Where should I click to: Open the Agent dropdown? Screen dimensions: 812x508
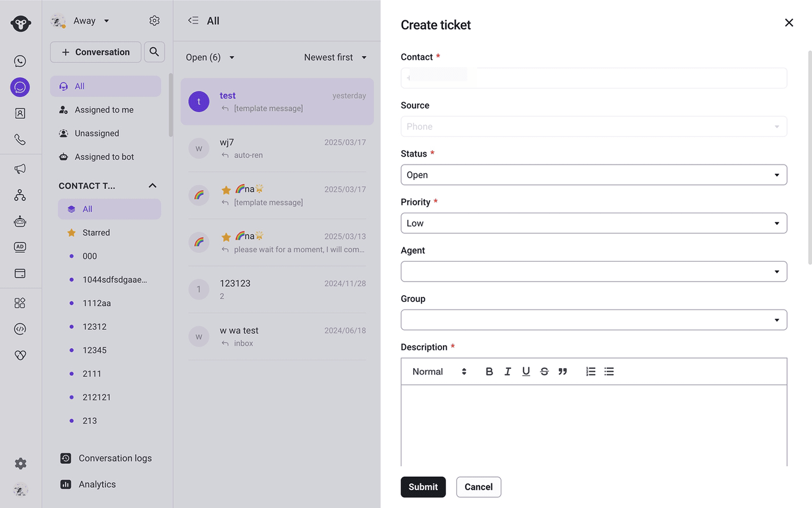pos(593,272)
